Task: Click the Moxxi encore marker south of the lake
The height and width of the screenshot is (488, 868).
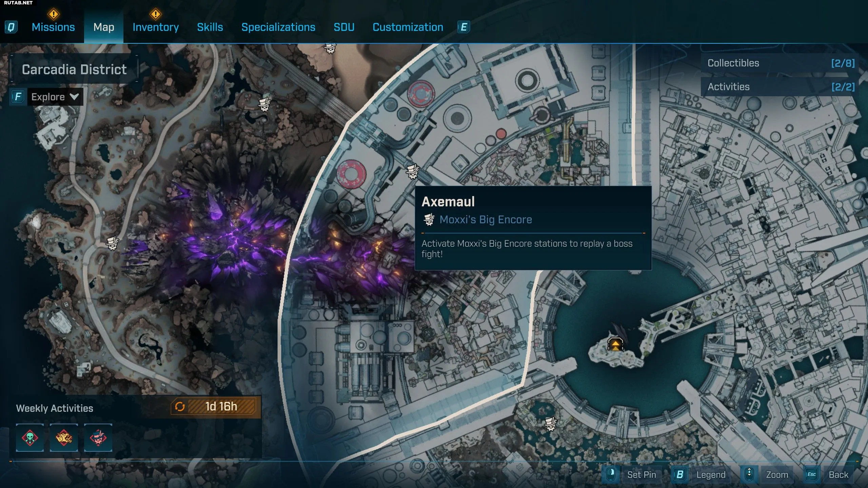Action: pyautogui.click(x=551, y=424)
